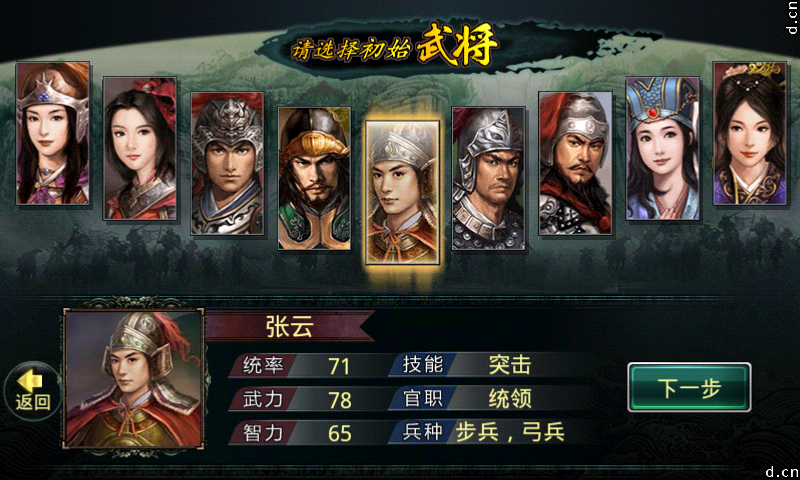Select the bearded general with gold turban helmet
This screenshot has width=800, height=480.
(x=314, y=179)
